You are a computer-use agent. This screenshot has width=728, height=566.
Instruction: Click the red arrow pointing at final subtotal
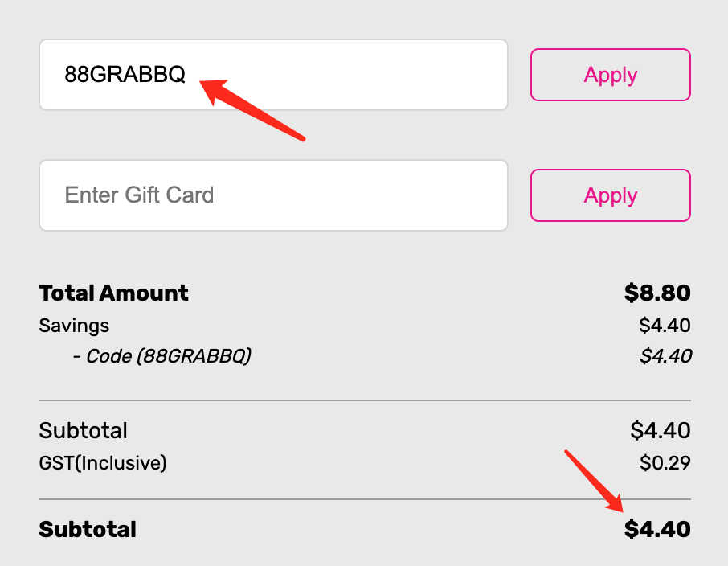tap(596, 482)
